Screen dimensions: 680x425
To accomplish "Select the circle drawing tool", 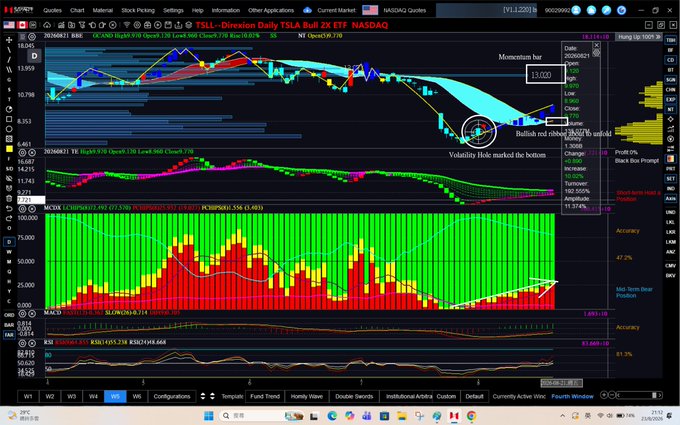I will [9, 129].
